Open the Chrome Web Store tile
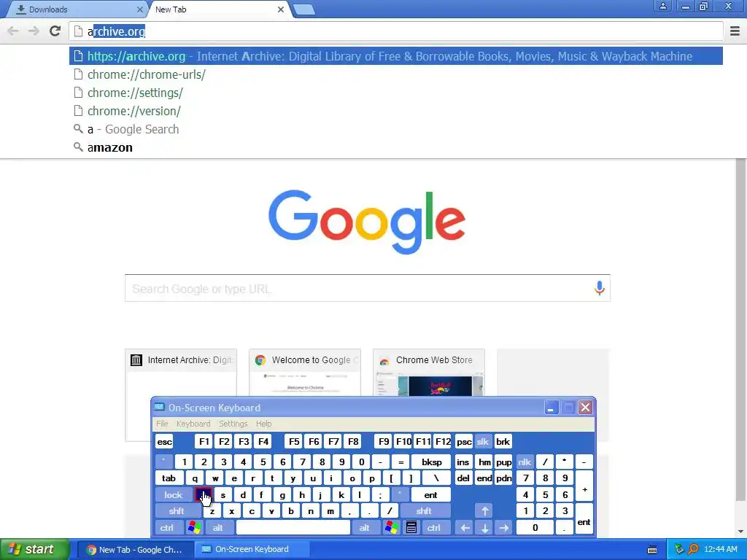Viewport: 747px width, 560px height. 429,373
